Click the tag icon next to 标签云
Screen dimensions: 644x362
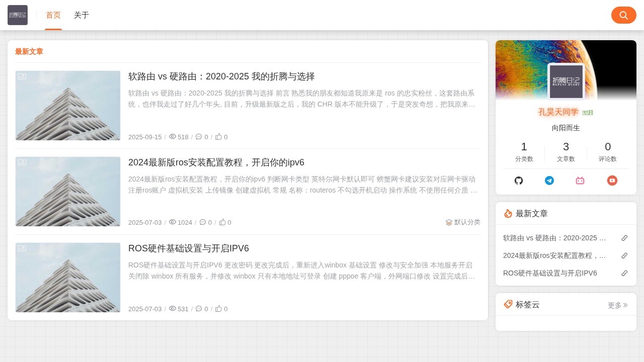click(508, 304)
